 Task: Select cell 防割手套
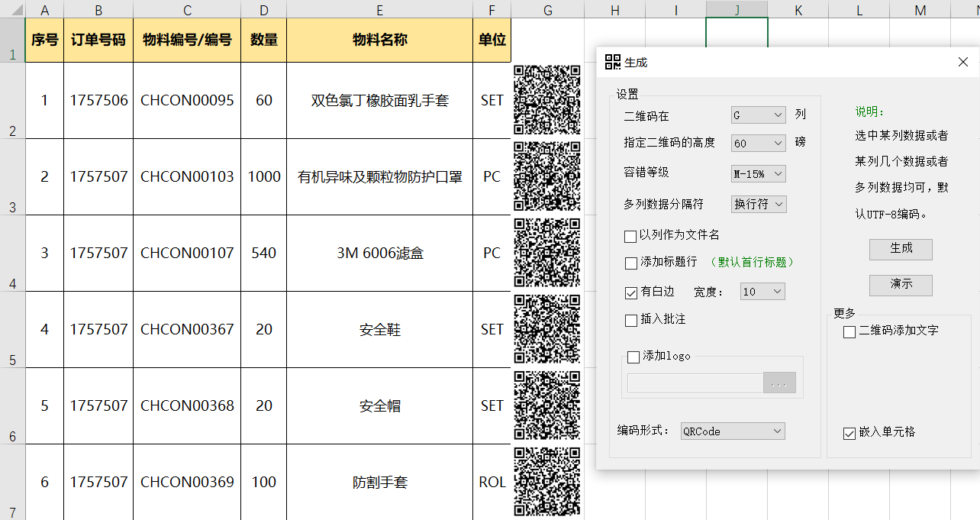[x=379, y=483]
